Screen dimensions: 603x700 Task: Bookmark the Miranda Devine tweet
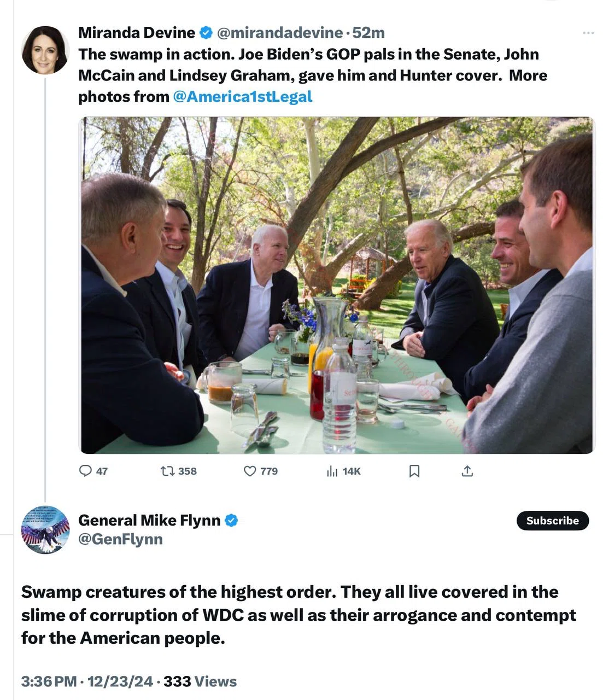pos(414,471)
